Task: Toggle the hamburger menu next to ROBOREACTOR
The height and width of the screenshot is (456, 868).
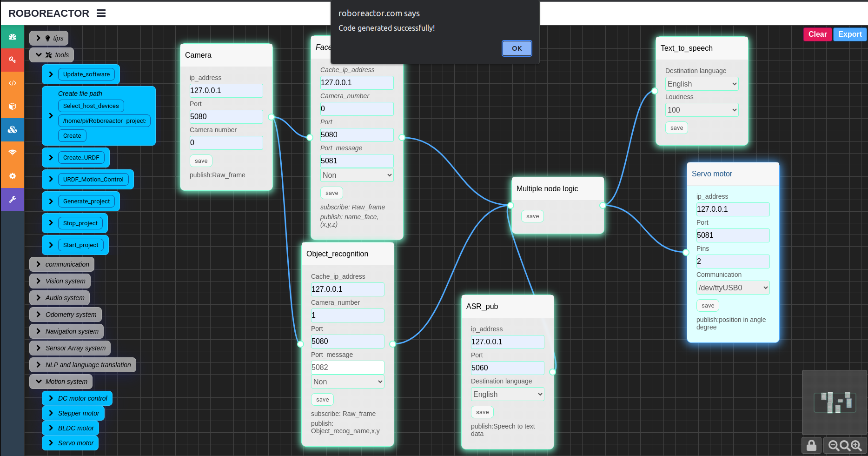Action: [101, 13]
